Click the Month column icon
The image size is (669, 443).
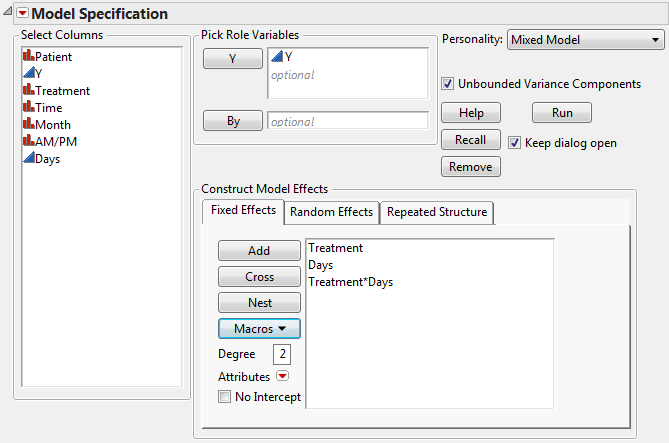tap(28, 125)
